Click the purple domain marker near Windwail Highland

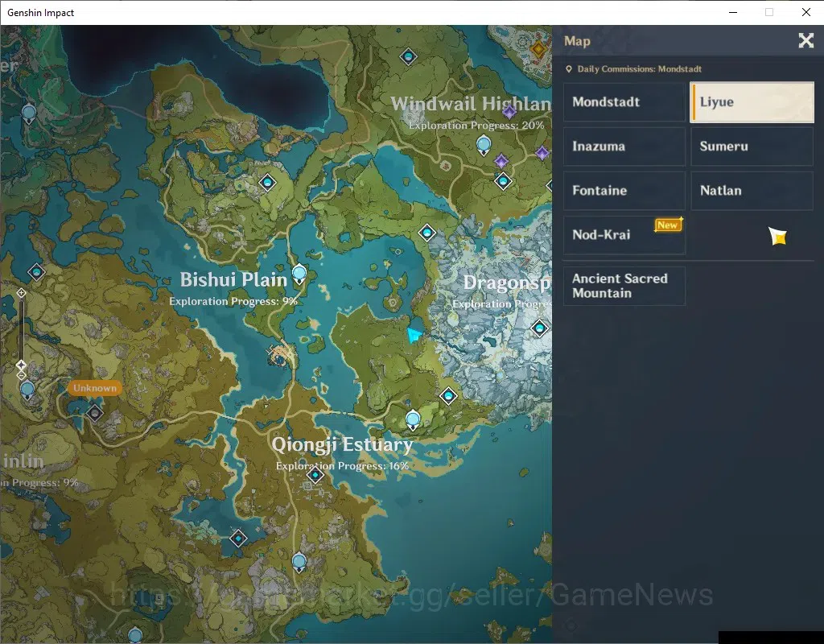coord(509,111)
